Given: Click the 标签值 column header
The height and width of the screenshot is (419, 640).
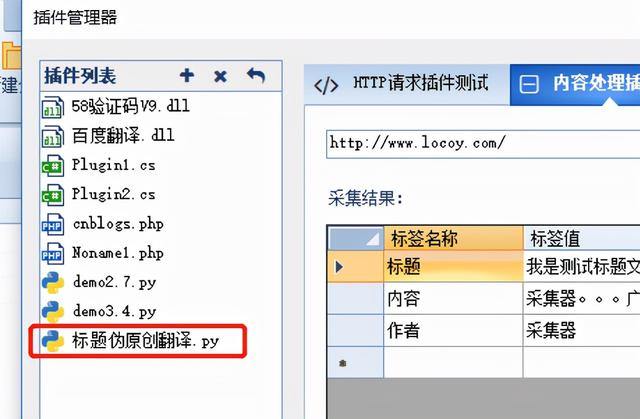Looking at the screenshot, I should pos(582,238).
